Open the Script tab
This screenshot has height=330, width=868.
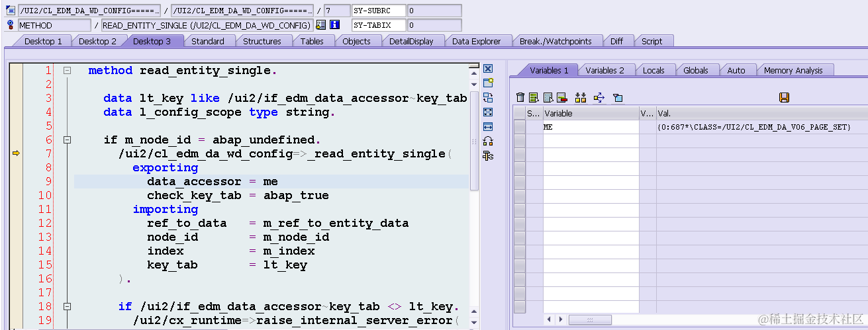tap(651, 41)
